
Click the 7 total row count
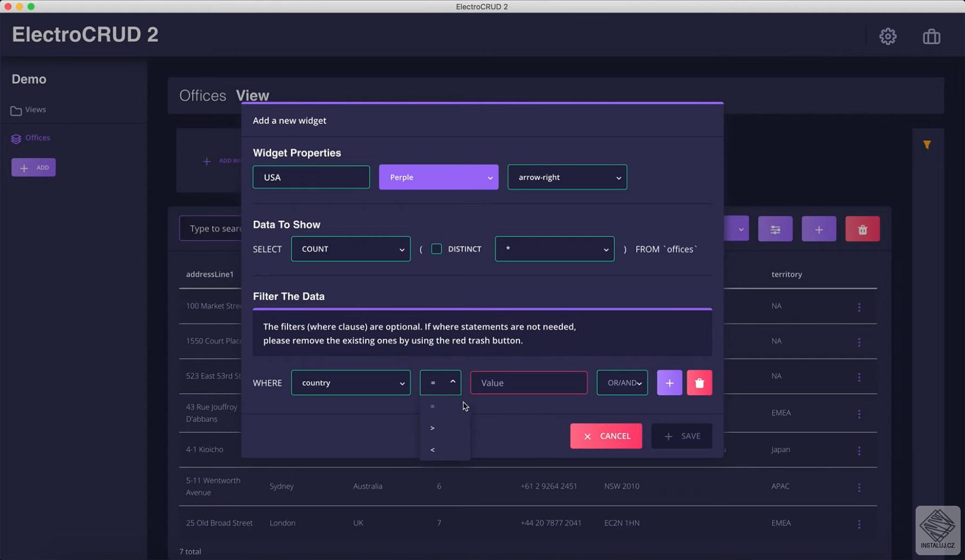coord(190,551)
